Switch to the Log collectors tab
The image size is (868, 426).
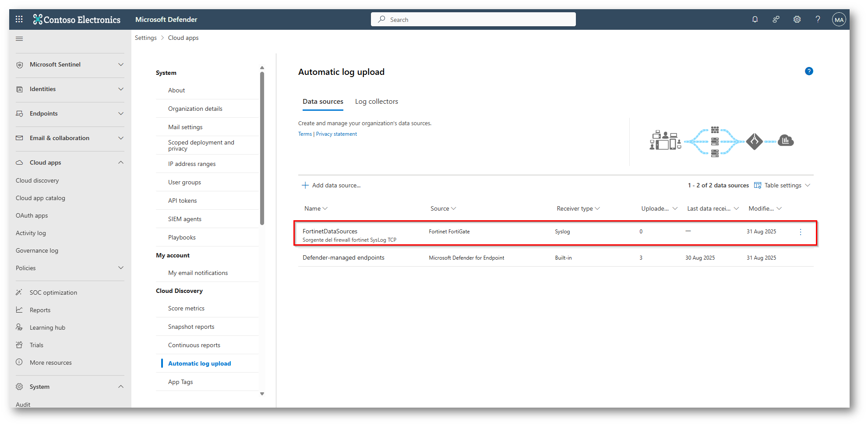pos(376,102)
